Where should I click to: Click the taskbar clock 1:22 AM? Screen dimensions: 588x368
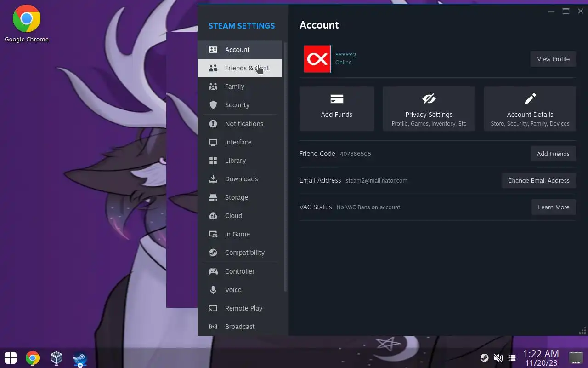[541, 354]
